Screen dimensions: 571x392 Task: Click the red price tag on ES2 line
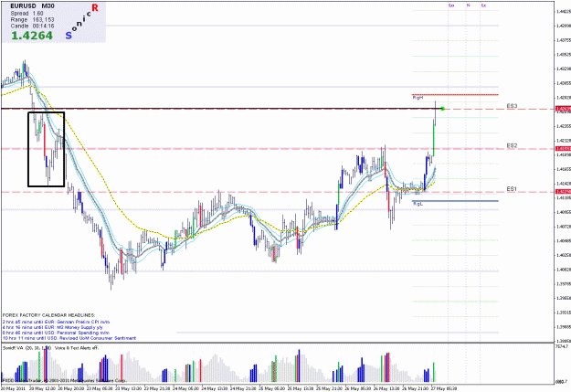pyautogui.click(x=563, y=149)
